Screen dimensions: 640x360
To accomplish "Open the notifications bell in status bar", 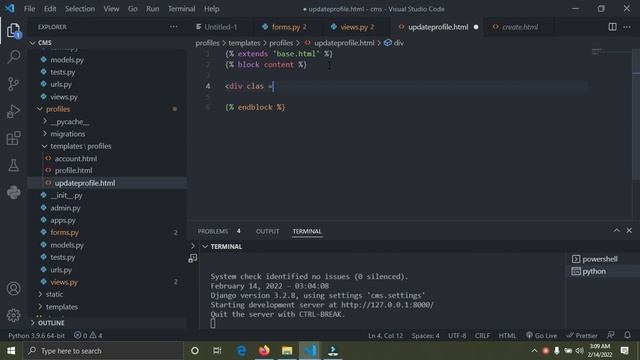I will [627, 335].
